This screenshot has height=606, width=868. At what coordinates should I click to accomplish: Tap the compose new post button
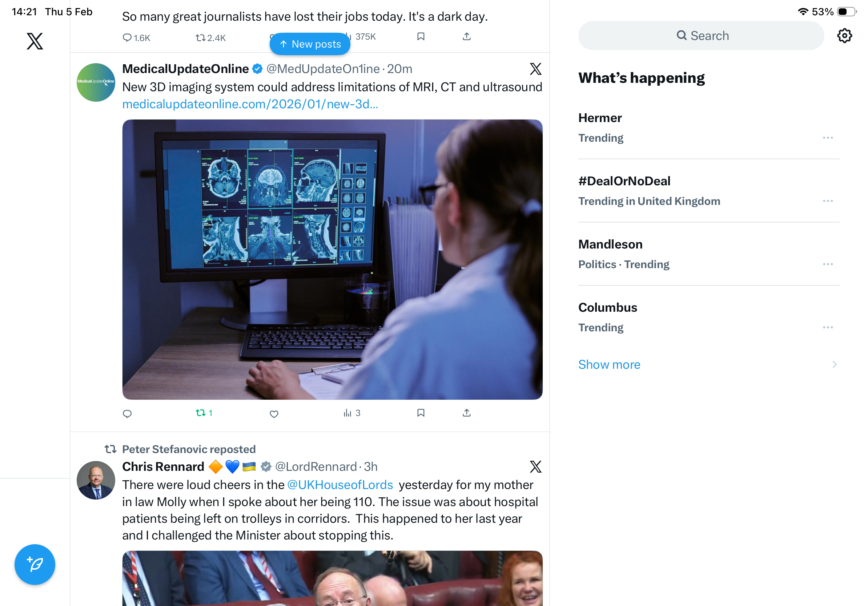click(35, 565)
